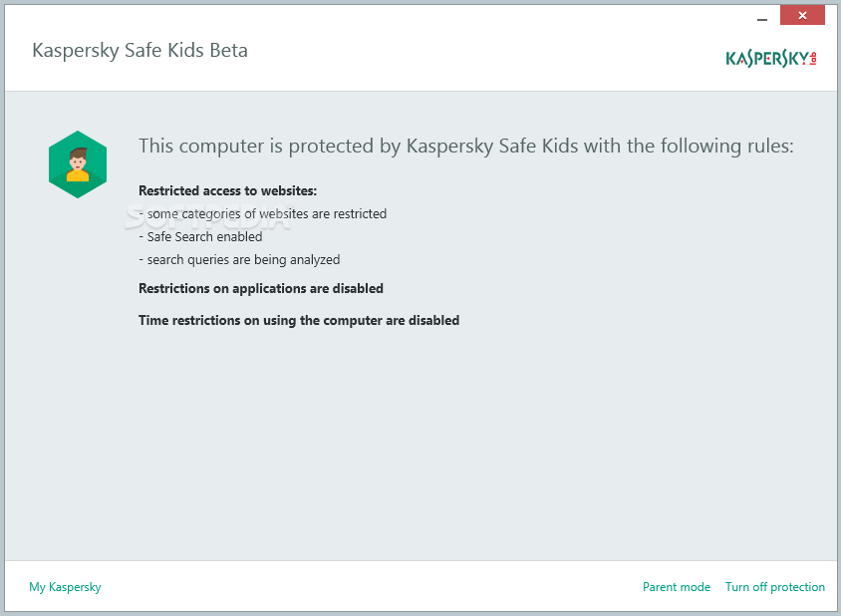The height and width of the screenshot is (616, 841).
Task: Minimize the Safe Kids window
Action: click(x=762, y=18)
